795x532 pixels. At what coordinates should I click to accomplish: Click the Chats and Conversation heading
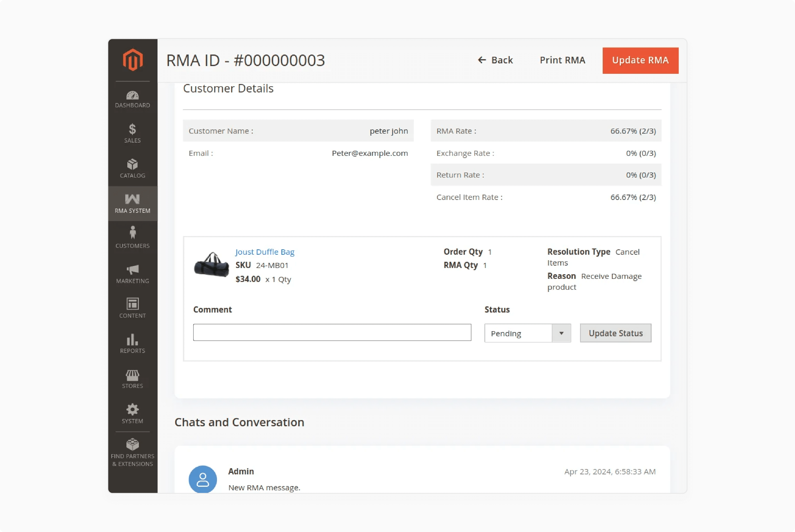click(x=239, y=422)
